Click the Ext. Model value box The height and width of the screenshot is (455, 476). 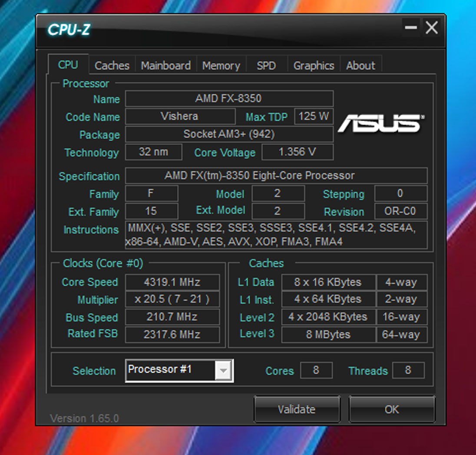point(278,211)
